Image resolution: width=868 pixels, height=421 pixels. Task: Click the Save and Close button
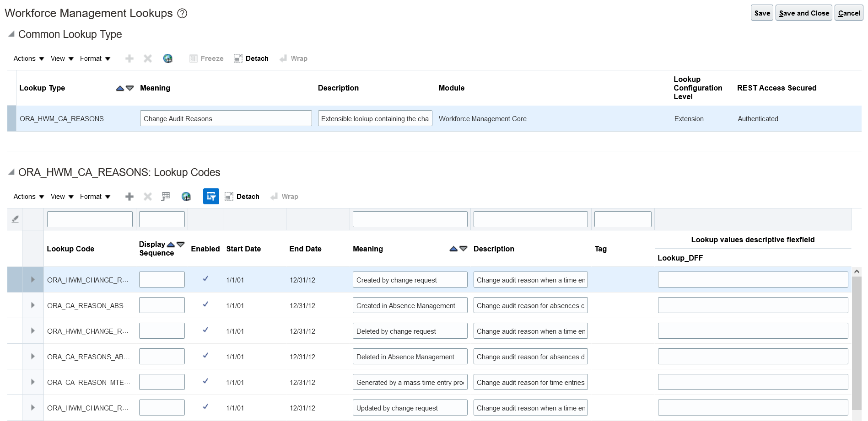[x=803, y=13]
